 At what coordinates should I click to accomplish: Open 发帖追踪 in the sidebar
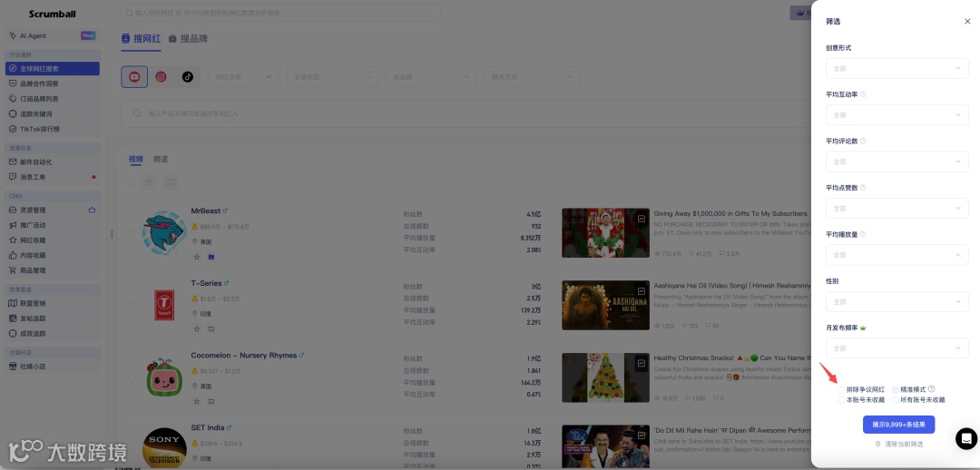[53, 318]
